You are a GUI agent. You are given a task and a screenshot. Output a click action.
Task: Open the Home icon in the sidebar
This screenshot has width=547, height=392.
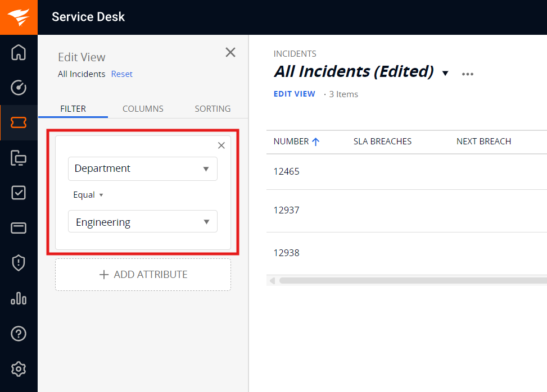coord(19,52)
